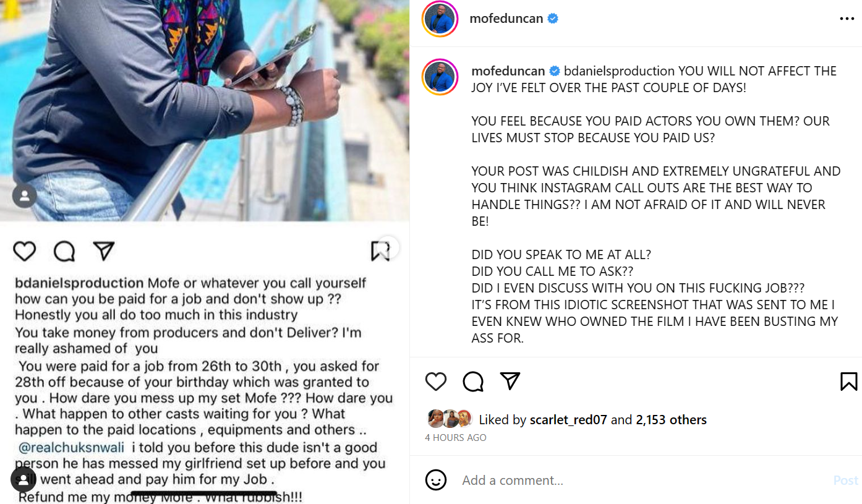The width and height of the screenshot is (862, 504).
Task: Open mofeduncan username link in header
Action: [506, 19]
